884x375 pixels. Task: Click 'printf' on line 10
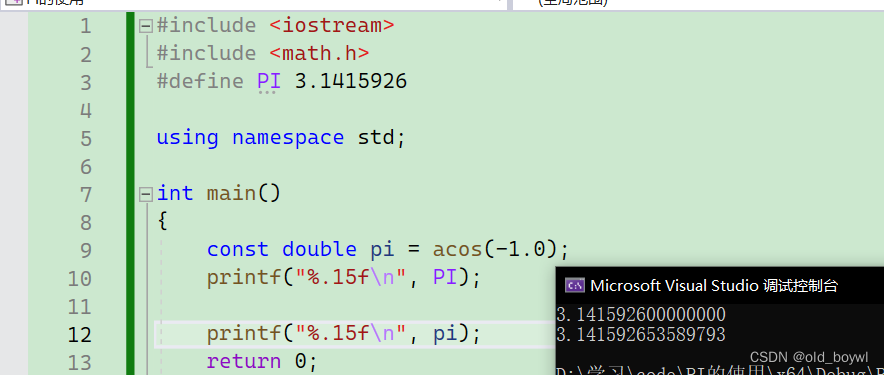[x=244, y=277]
